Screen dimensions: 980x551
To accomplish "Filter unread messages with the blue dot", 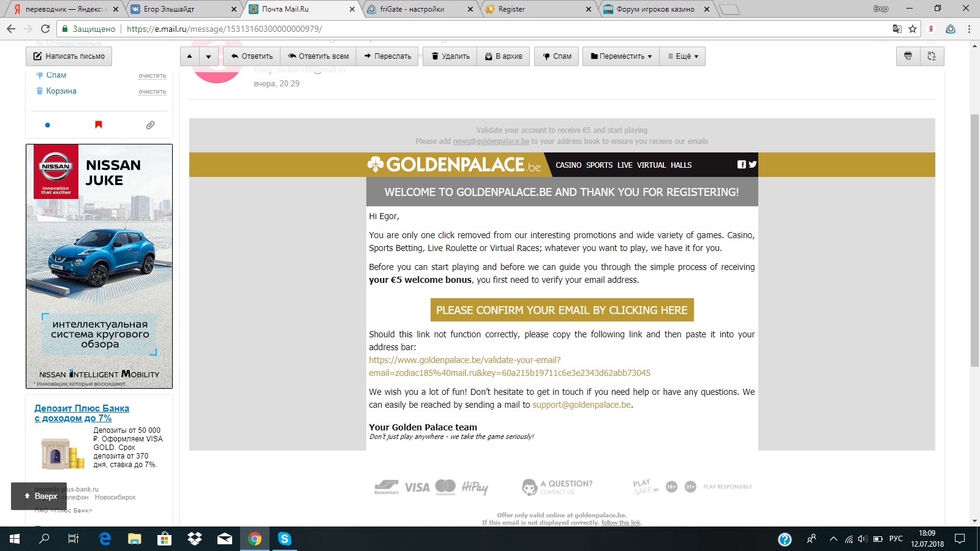I will (x=48, y=125).
